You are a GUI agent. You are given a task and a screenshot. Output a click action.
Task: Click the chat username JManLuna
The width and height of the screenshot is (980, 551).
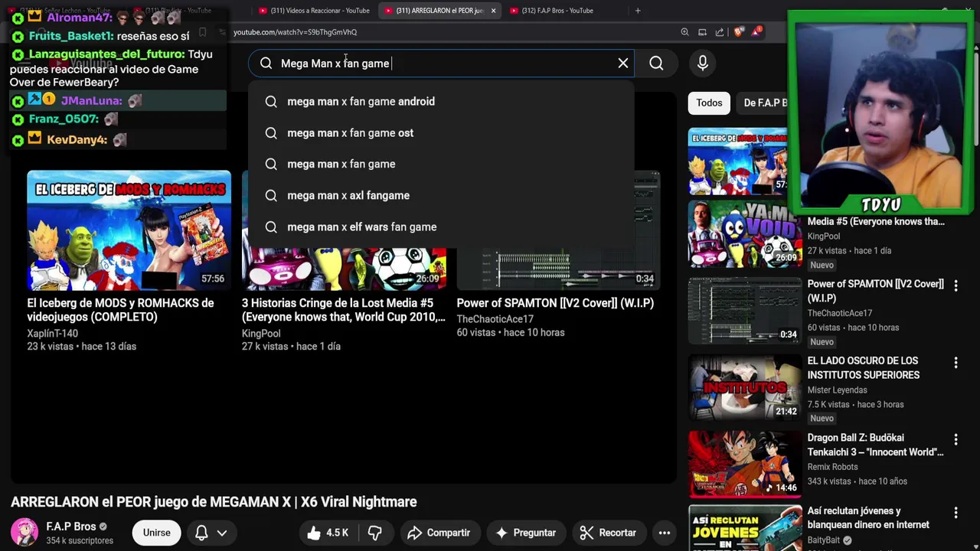point(92,101)
